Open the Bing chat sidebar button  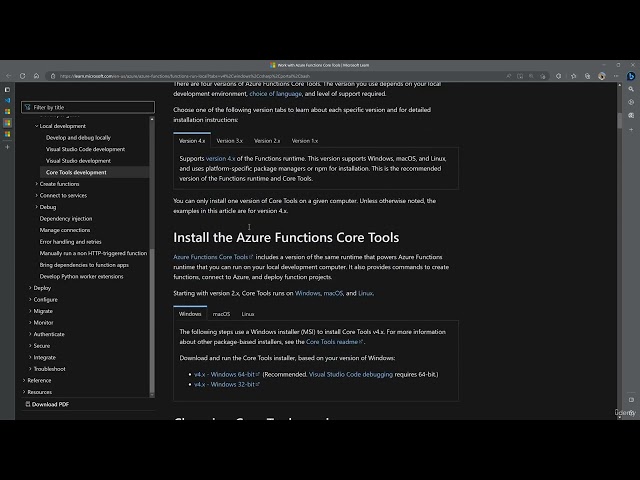(631, 76)
